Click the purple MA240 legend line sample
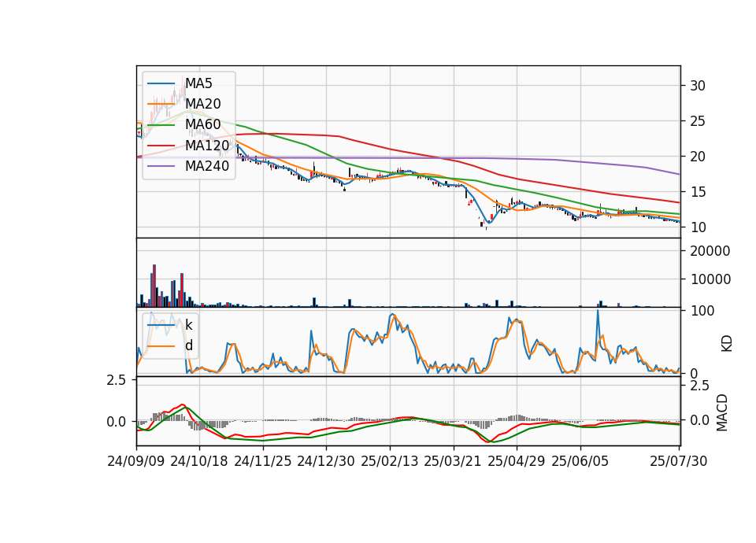756x543 pixels. (161, 166)
